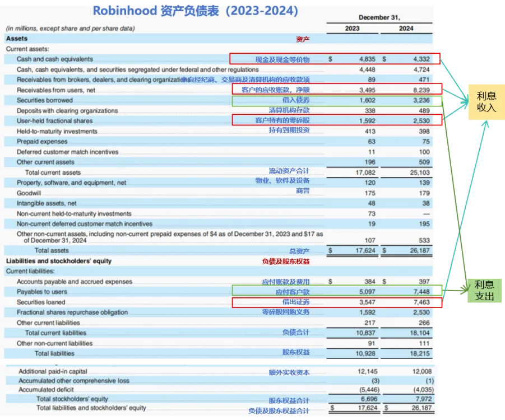Click the 3,236 securities borrowed value
505x420 pixels.
tap(421, 100)
